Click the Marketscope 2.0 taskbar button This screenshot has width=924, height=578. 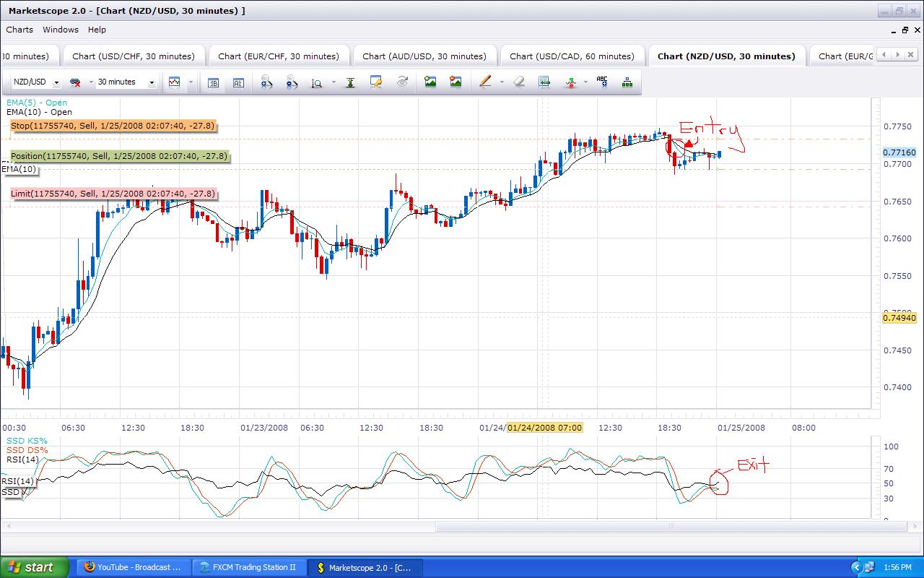pyautogui.click(x=365, y=567)
